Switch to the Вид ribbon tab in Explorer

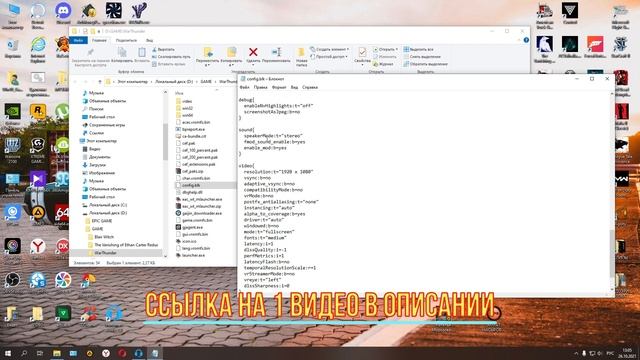click(x=149, y=40)
